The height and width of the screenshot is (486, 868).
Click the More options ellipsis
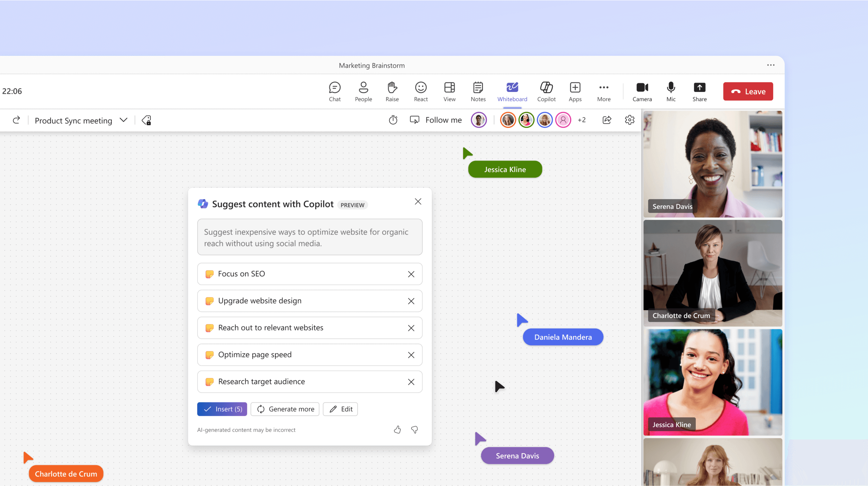[x=771, y=65]
